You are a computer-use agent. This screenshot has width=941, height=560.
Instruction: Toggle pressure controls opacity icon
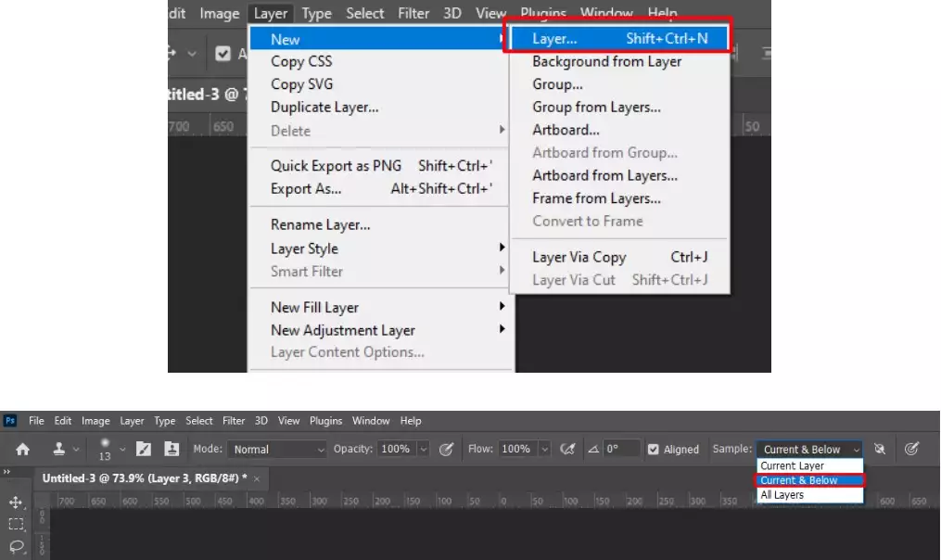pyautogui.click(x=446, y=449)
